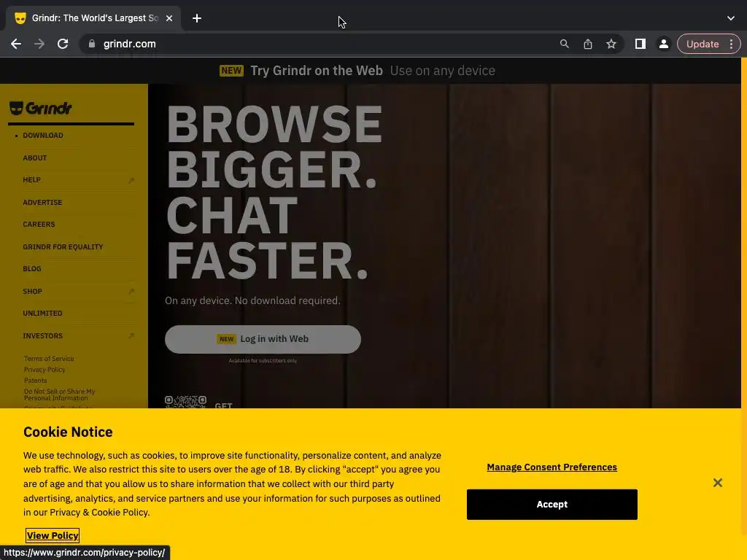Screen dimensions: 747x560
Task: Click the browser forward arrow
Action: point(39,44)
